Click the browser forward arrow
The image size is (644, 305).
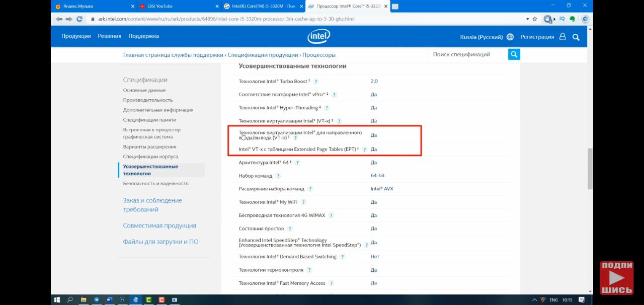click(x=69, y=19)
